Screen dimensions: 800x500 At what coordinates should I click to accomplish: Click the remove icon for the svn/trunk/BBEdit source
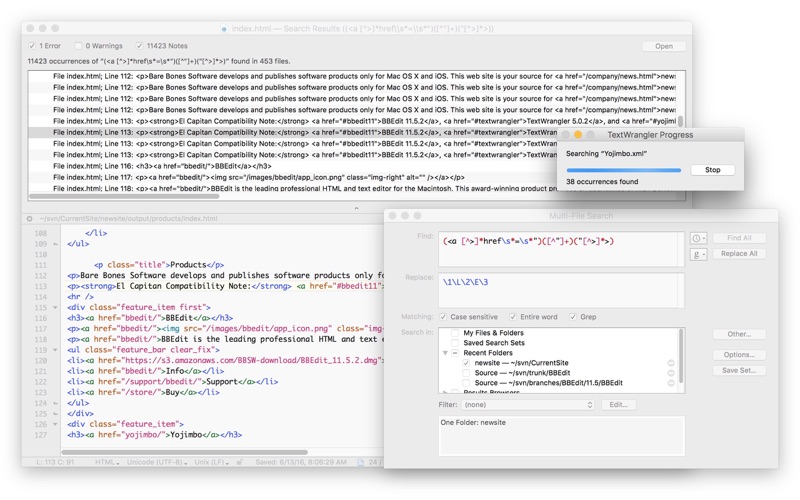[671, 373]
